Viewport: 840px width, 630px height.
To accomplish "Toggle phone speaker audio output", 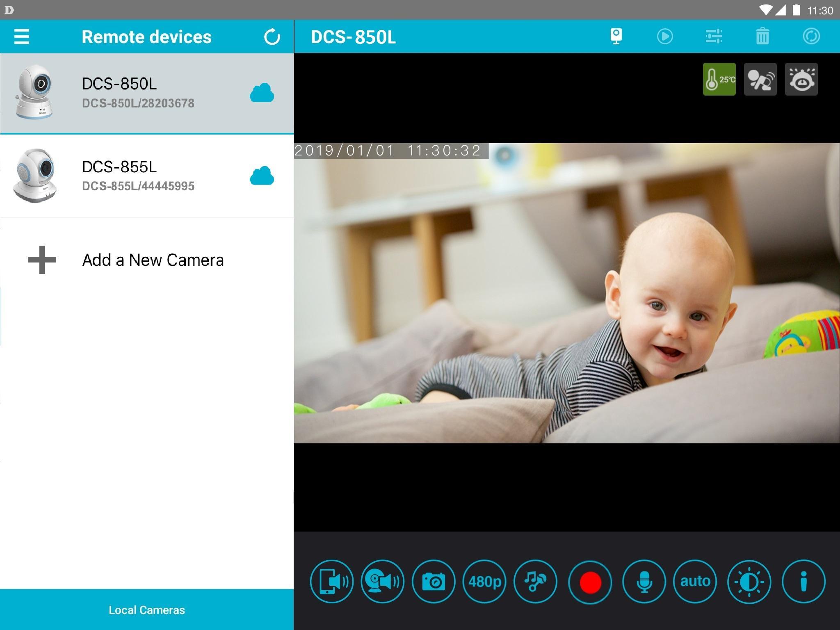I will tap(331, 581).
